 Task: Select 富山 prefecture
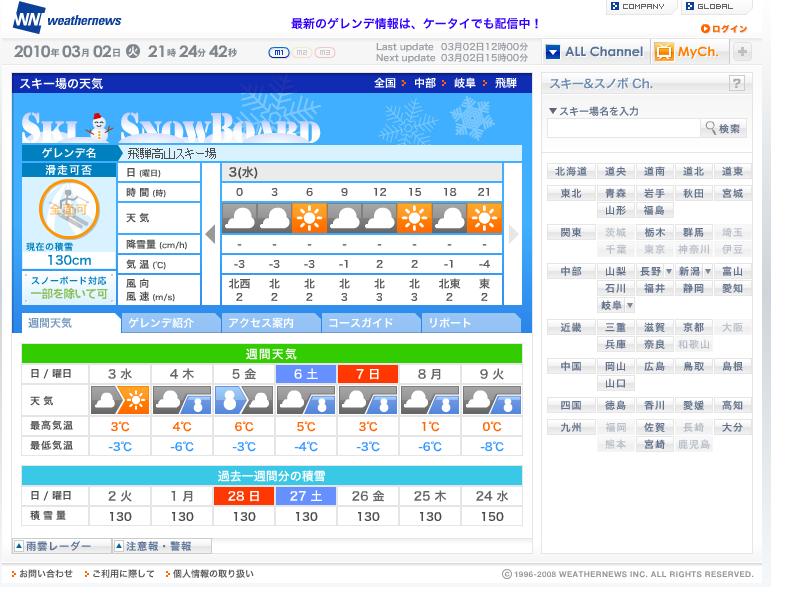732,271
